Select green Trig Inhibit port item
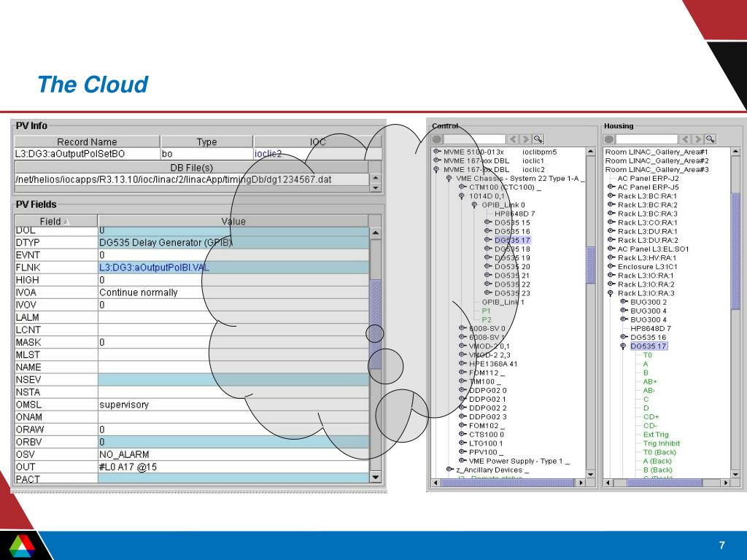 tap(661, 443)
